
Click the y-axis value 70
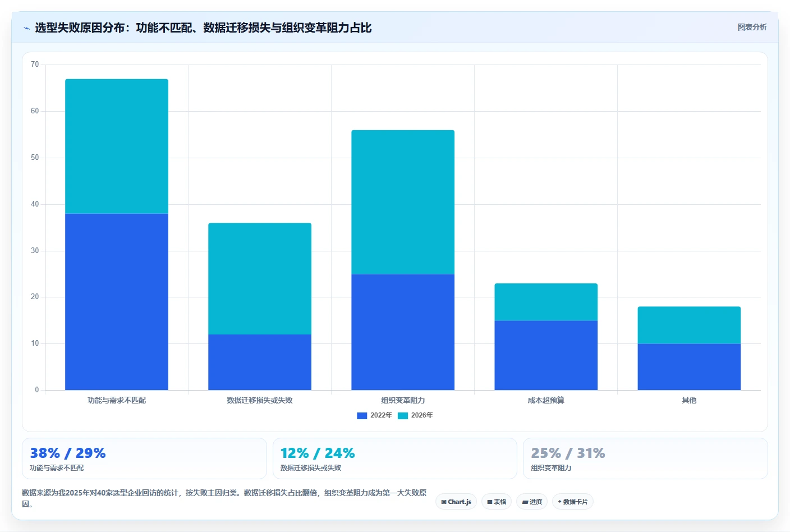coord(35,65)
